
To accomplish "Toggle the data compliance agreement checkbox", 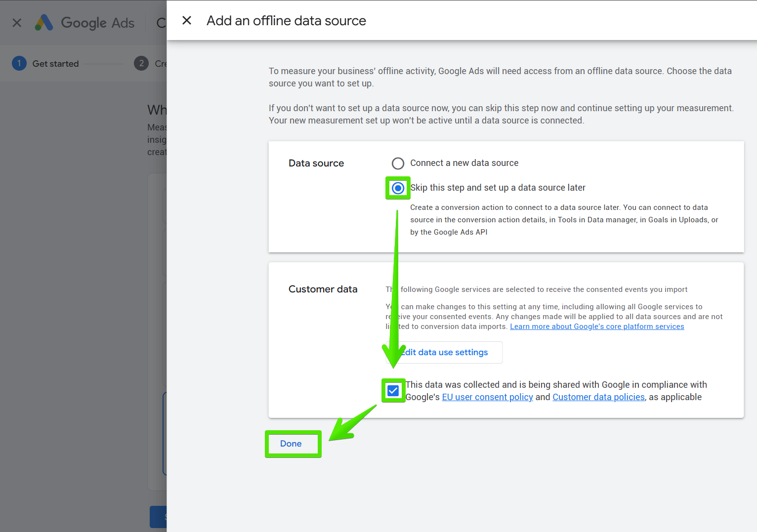I will point(393,391).
